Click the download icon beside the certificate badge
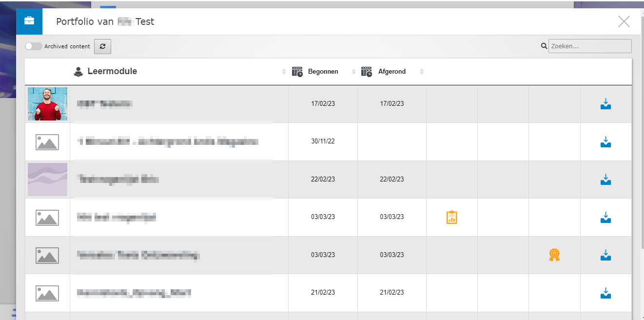644x320 pixels. [x=605, y=255]
